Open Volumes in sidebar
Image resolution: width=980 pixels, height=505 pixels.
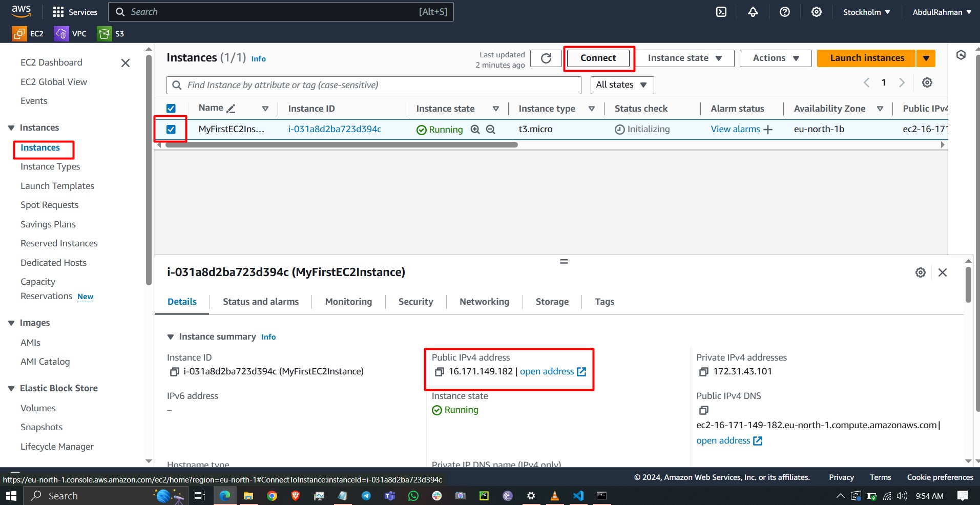tap(38, 409)
